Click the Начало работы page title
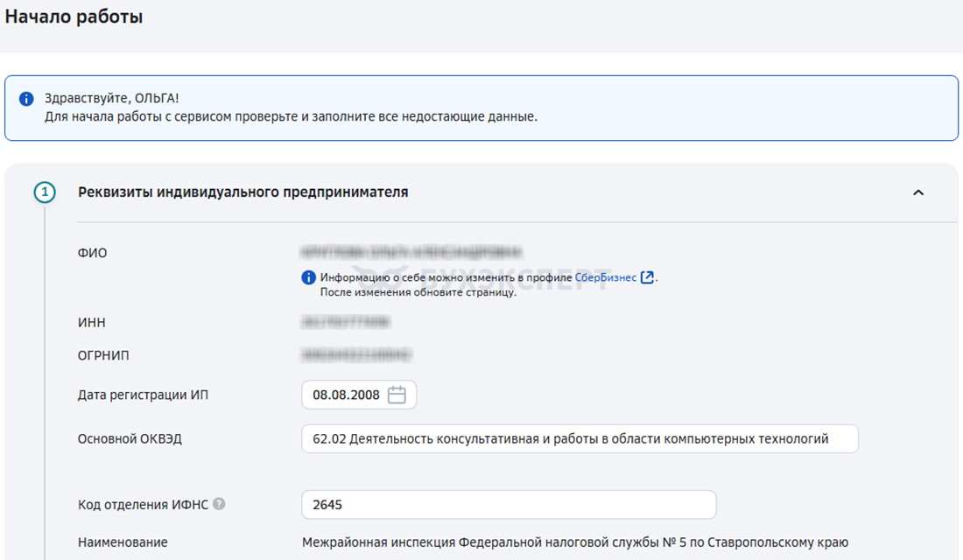 74,17
